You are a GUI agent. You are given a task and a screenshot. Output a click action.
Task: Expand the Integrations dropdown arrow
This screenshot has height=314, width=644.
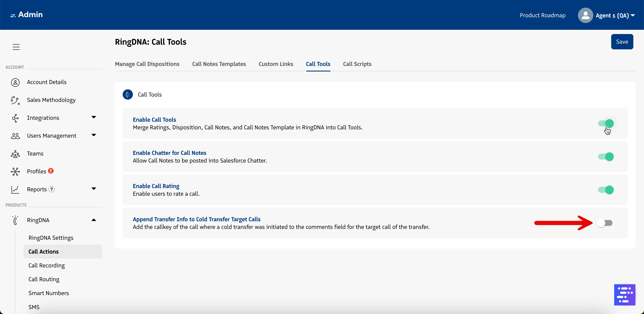tap(94, 117)
